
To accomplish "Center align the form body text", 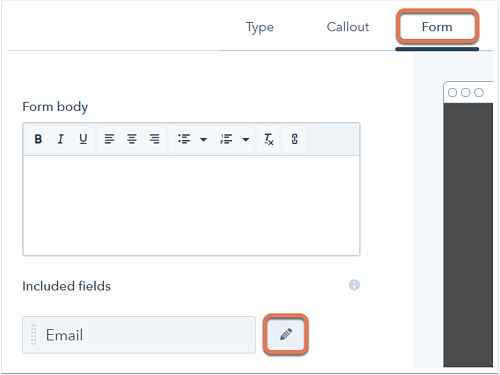I will pyautogui.click(x=132, y=139).
